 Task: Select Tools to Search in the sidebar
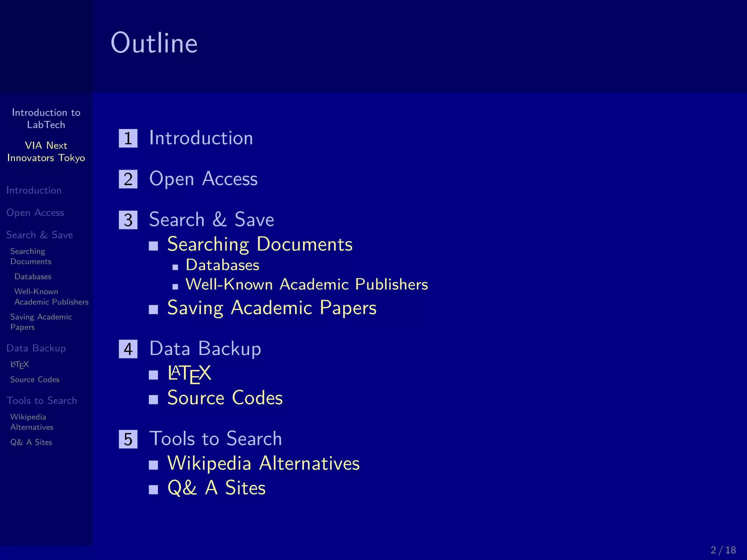(42, 401)
